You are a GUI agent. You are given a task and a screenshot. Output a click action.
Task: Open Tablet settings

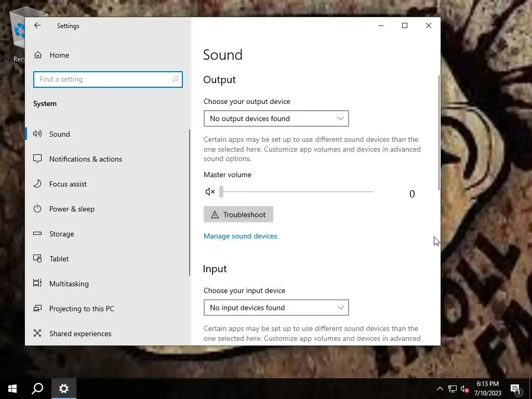point(108,259)
